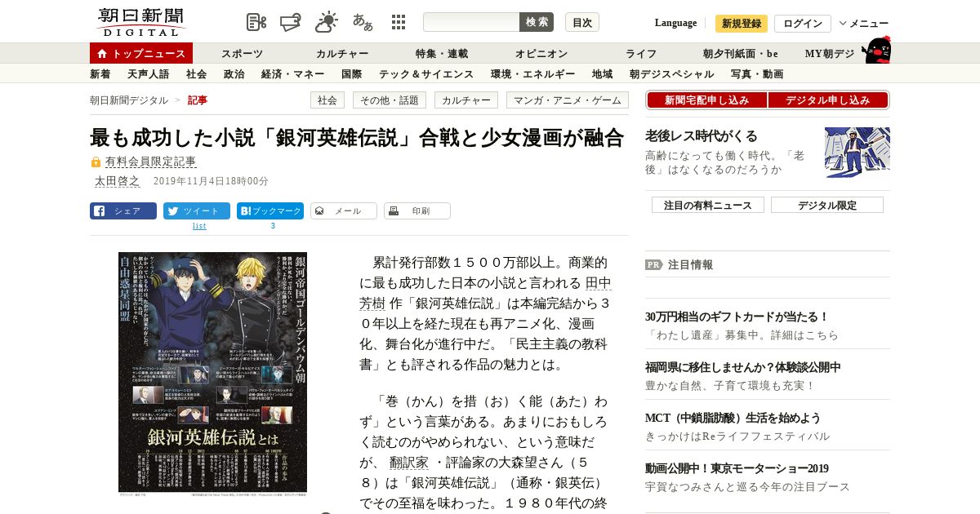Select 天声人語 in sub navigation
Image resolution: width=980 pixels, height=514 pixels.
(149, 74)
